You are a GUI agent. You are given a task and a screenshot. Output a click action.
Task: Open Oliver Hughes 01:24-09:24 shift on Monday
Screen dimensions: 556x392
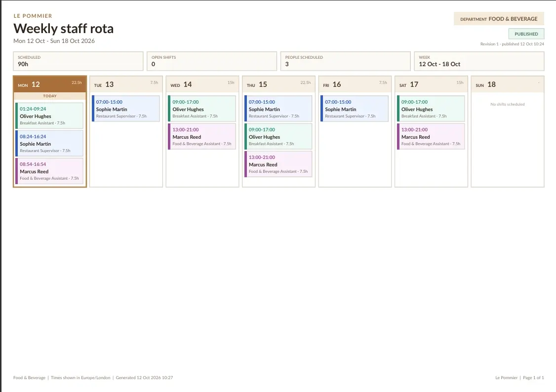tap(50, 116)
